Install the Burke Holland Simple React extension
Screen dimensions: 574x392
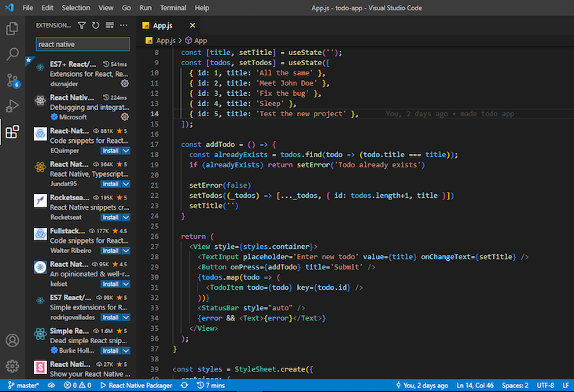[111, 350]
